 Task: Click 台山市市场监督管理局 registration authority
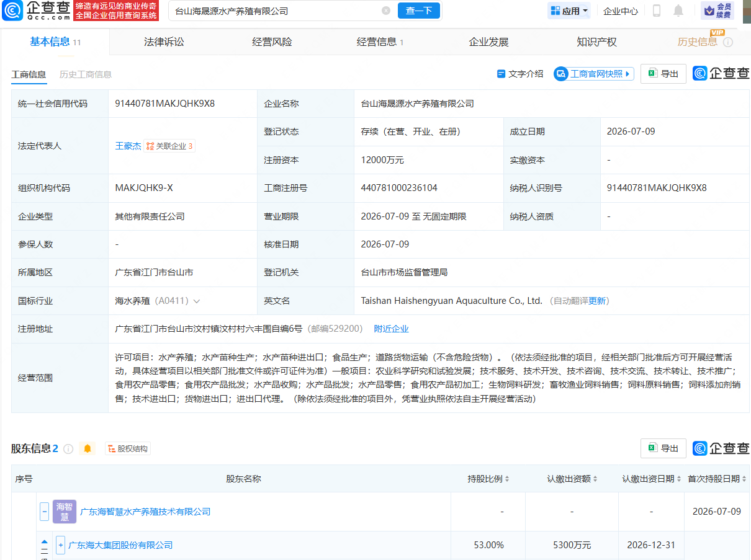pos(404,272)
